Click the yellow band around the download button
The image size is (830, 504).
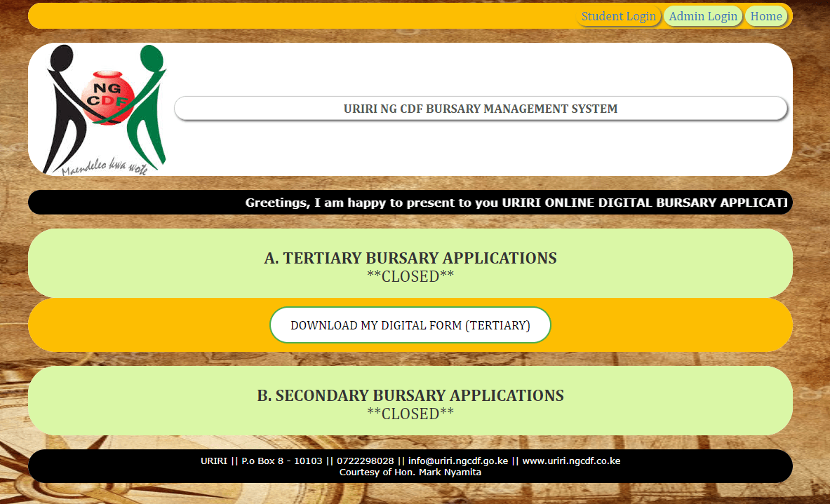coord(140,325)
